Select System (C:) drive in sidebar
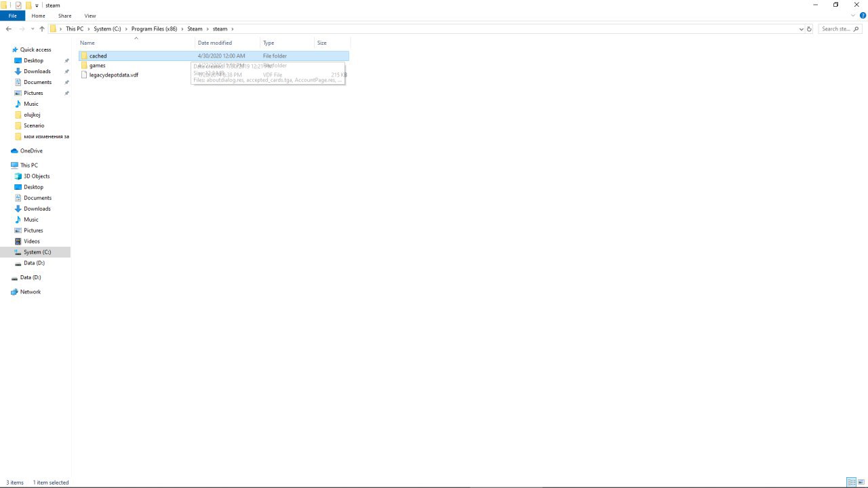The image size is (868, 488). coord(37,252)
